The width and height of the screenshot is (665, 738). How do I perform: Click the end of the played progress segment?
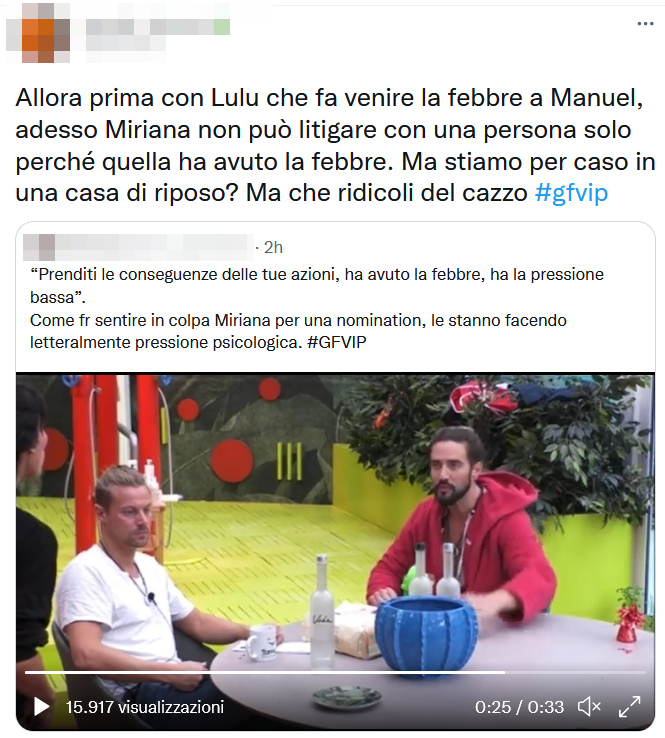505,672
